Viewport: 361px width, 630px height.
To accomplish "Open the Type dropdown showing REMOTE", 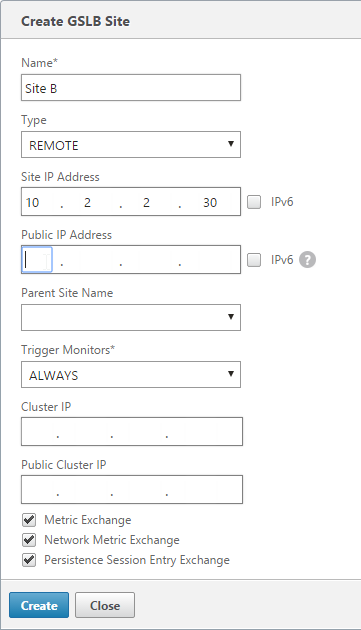I will pyautogui.click(x=131, y=144).
